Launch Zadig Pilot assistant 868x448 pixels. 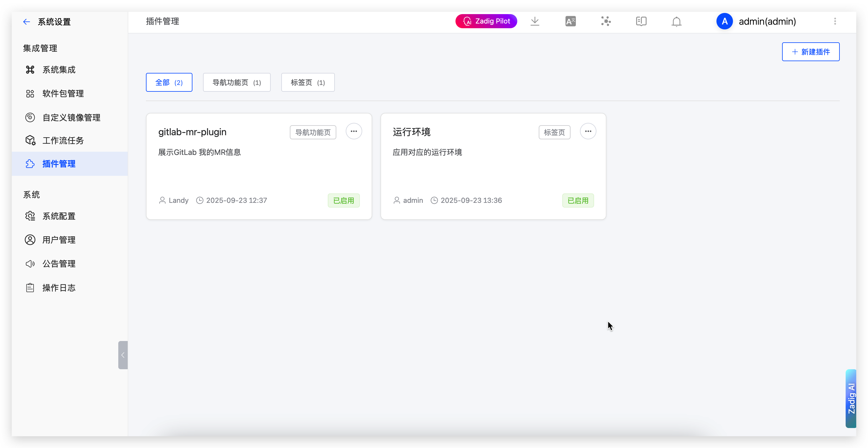coord(486,21)
